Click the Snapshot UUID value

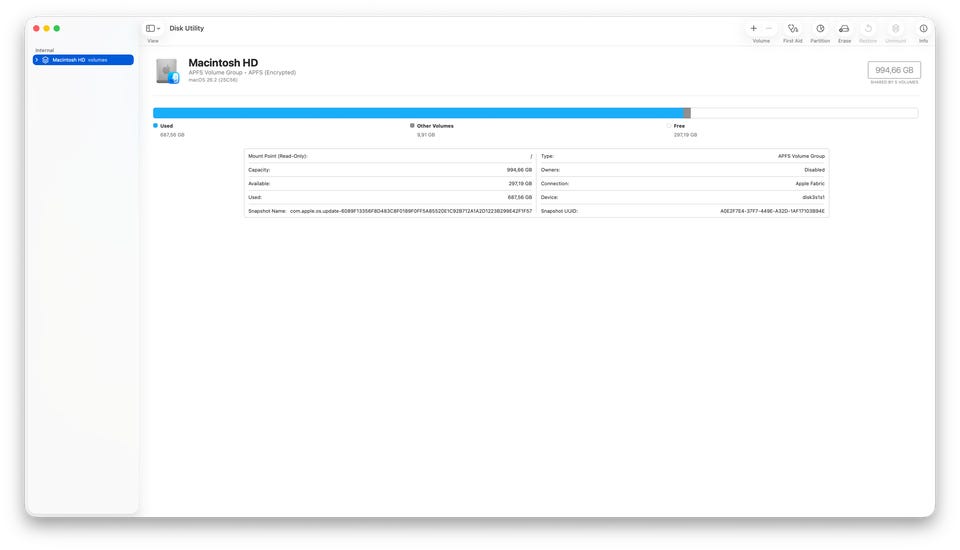pos(772,211)
